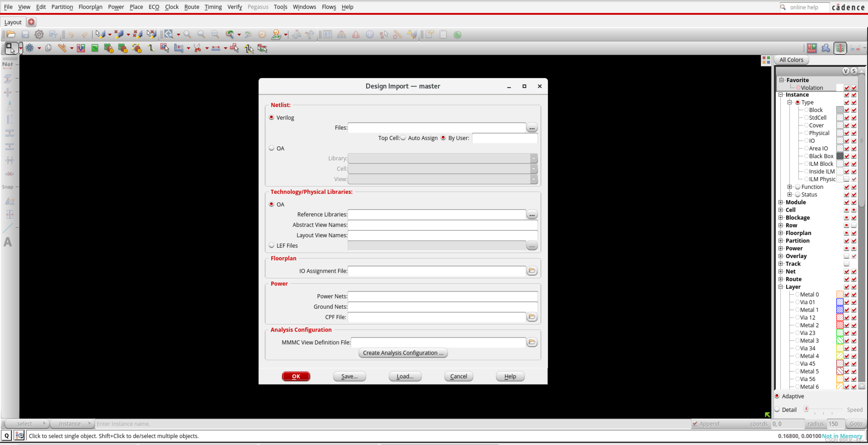This screenshot has width=868, height=445.
Task: Select the Adaptive radio option
Action: point(777,396)
